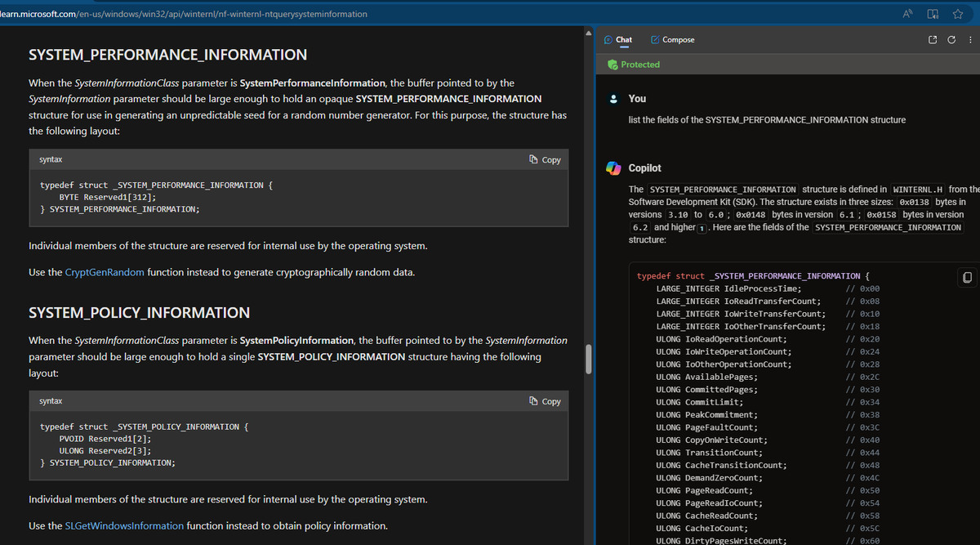Click the 0x0138 inline code value
The height and width of the screenshot is (545, 980).
(x=914, y=202)
